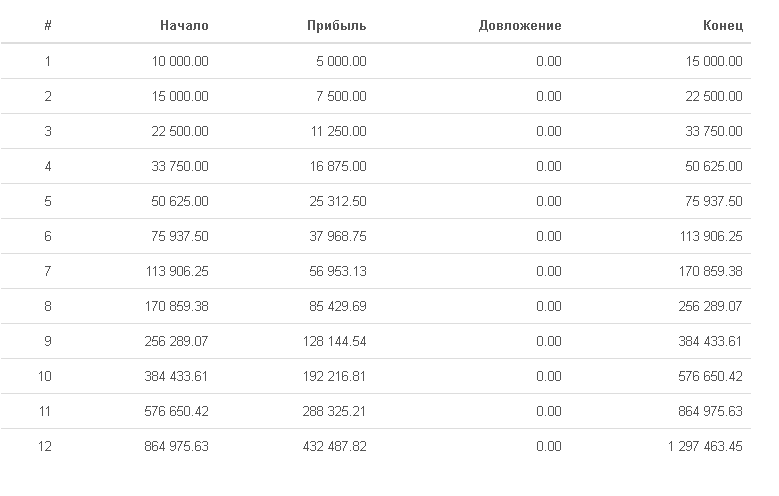Click final end value 1 297 463.45
The width and height of the screenshot is (779, 496).
point(705,446)
